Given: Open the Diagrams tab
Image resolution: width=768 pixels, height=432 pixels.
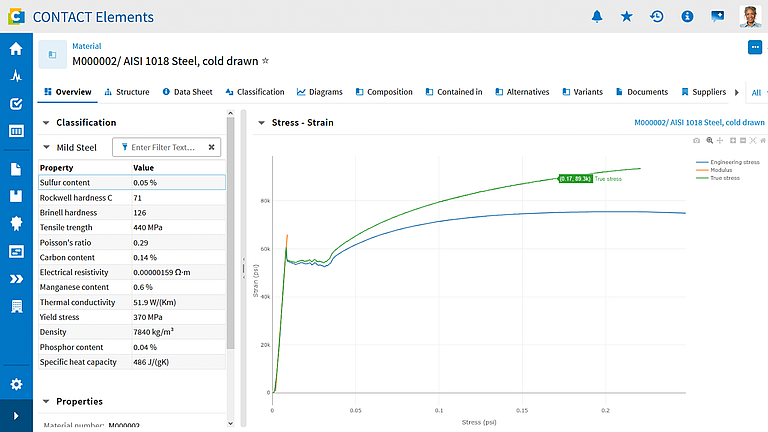Looking at the screenshot, I should tap(319, 92).
